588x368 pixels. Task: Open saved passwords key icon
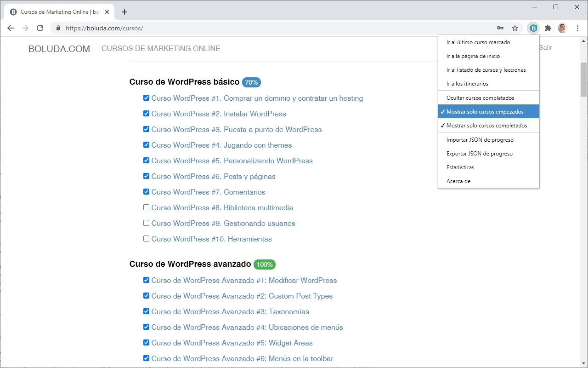pos(500,28)
